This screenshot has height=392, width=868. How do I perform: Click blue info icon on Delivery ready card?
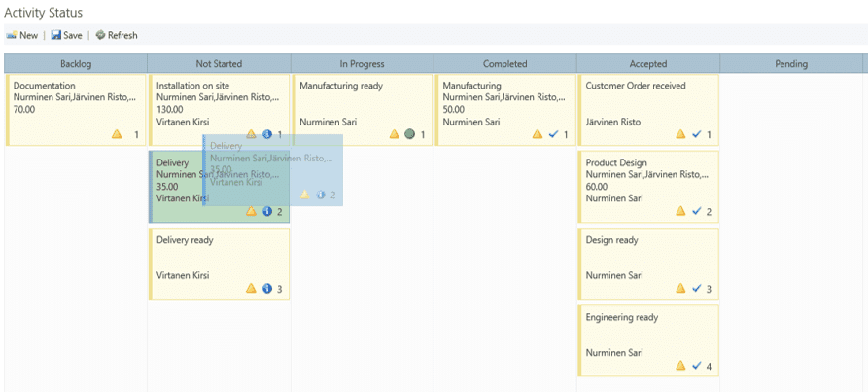(x=266, y=289)
